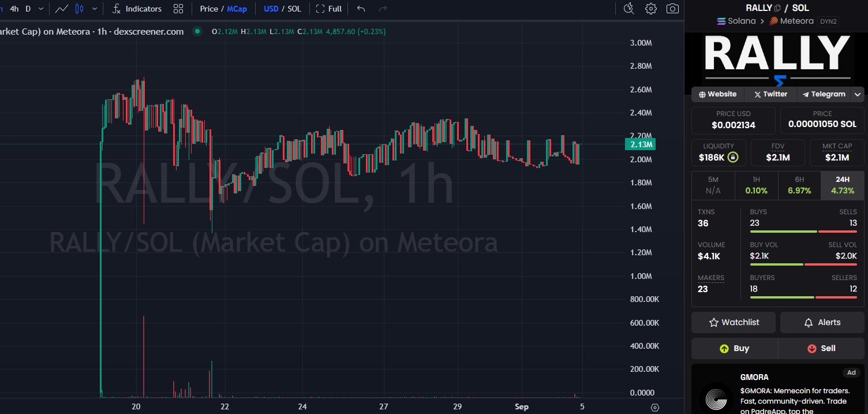
Task: Set chart currency to SOL
Action: (294, 9)
